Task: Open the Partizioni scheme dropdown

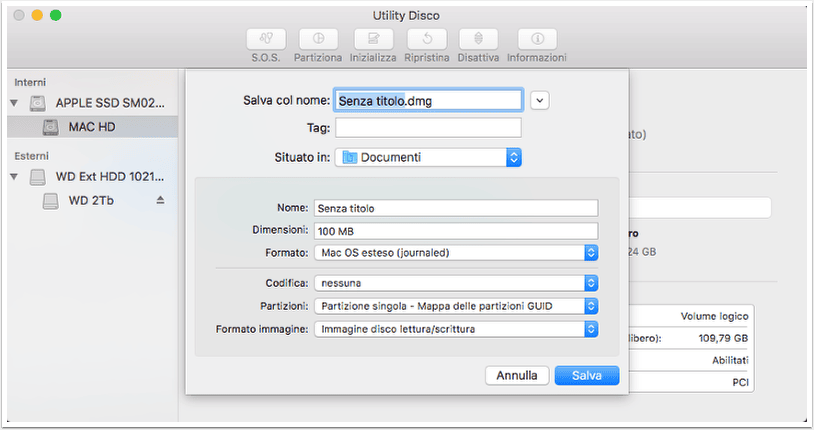Action: click(456, 306)
